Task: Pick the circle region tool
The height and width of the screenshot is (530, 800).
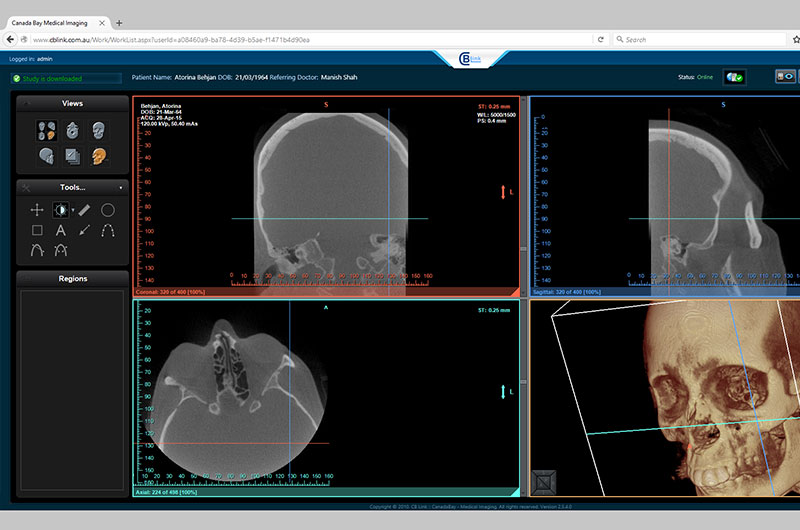Action: [x=108, y=210]
